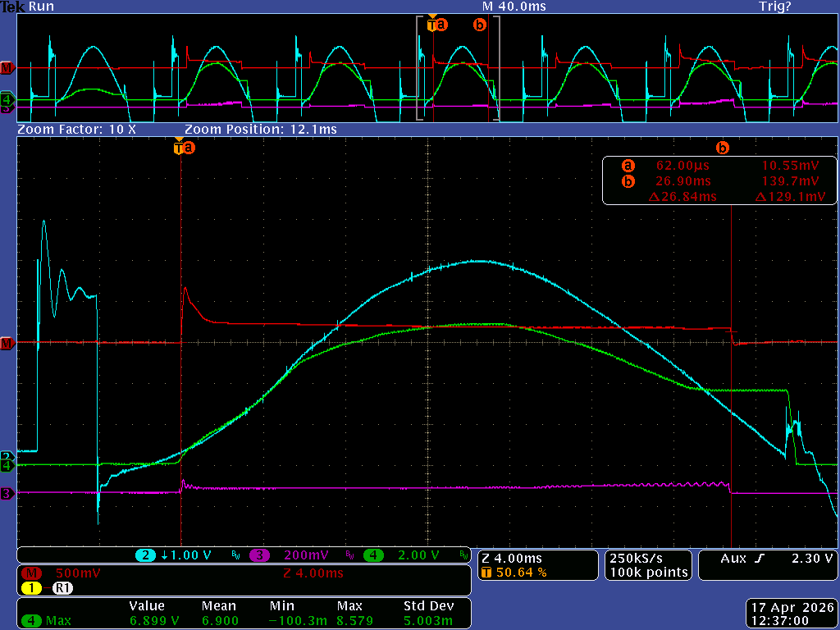The image size is (840, 630).
Task: Click the Zoom Factor 10 X readout
Action: pos(76,130)
